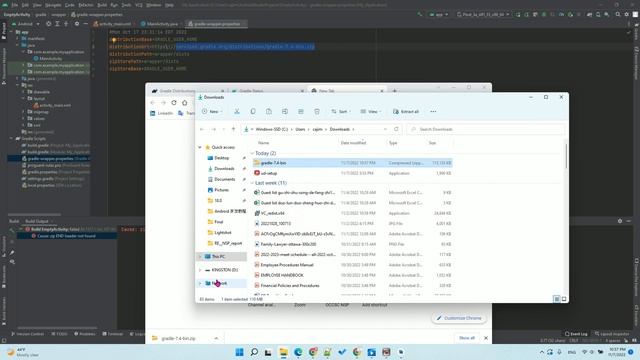Image resolution: width=640 pixels, height=360 pixels.
Task: Select the gradle-7.4-bin file row
Action: [352, 163]
